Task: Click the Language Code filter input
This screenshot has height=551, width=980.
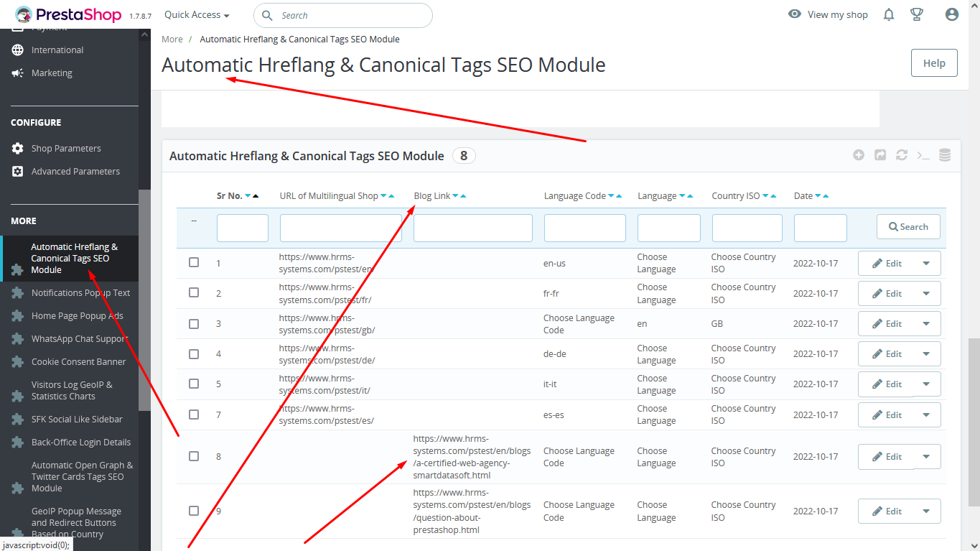Action: [585, 228]
